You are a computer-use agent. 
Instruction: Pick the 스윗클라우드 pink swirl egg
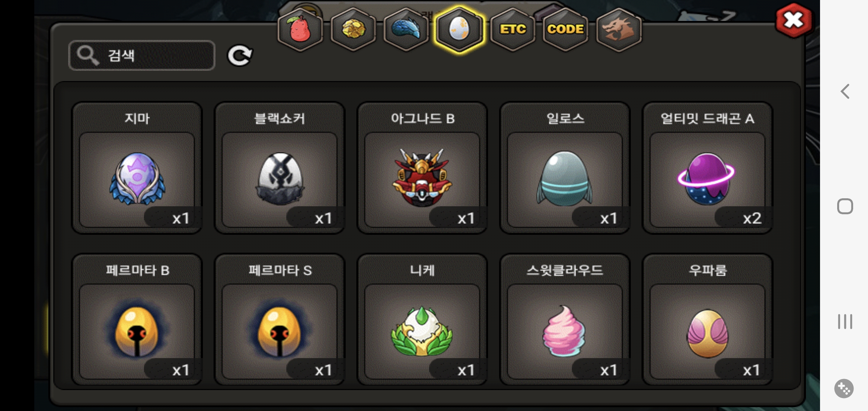pyautogui.click(x=565, y=320)
